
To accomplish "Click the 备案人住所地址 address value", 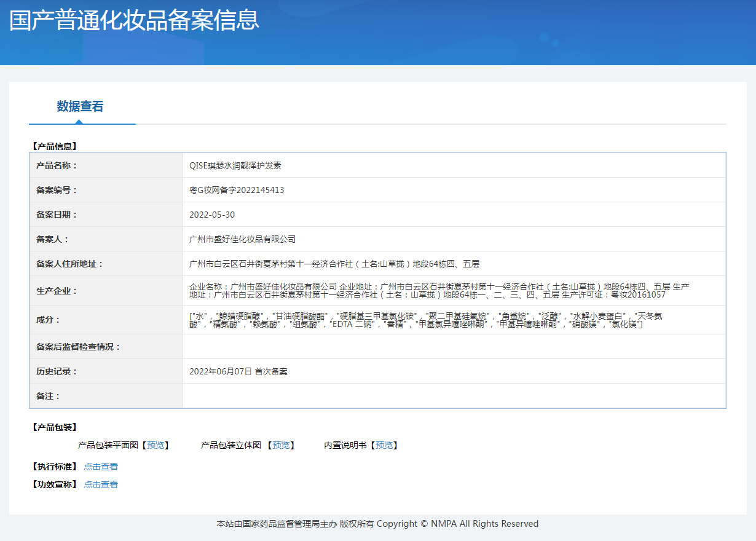I will (334, 264).
